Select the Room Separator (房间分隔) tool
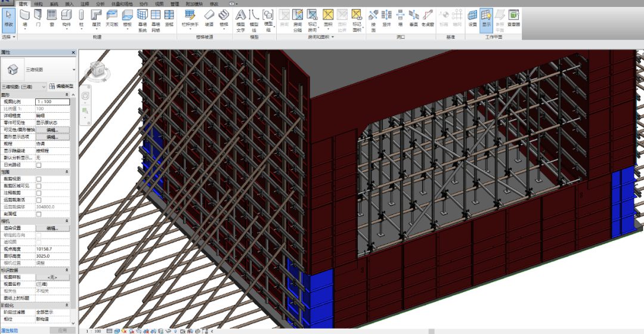This screenshot has width=644, height=334. click(298, 20)
